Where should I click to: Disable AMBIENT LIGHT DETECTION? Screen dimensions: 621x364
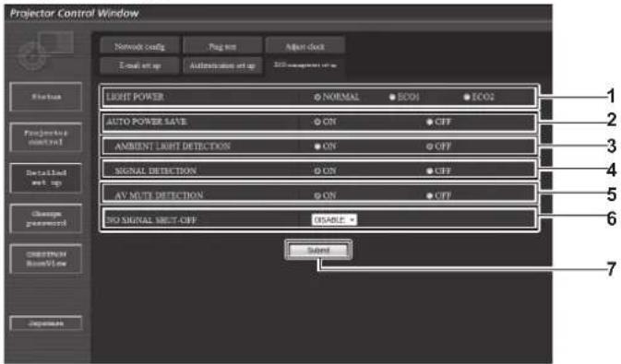tap(429, 147)
